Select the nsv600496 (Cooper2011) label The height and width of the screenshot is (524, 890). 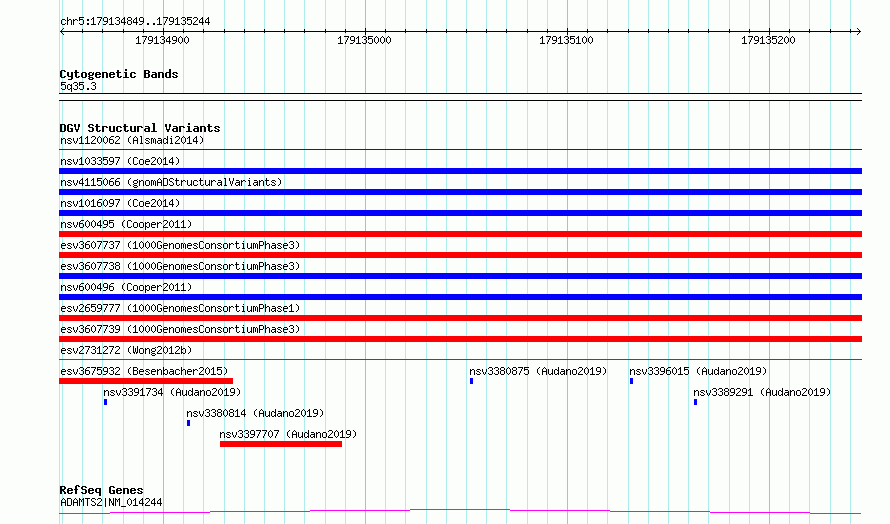(x=126, y=287)
